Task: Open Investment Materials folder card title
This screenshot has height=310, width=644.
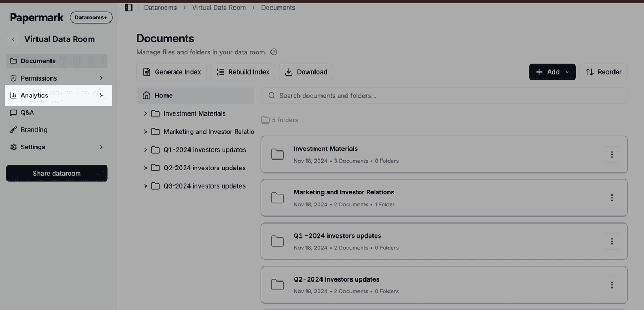Action: (326, 149)
